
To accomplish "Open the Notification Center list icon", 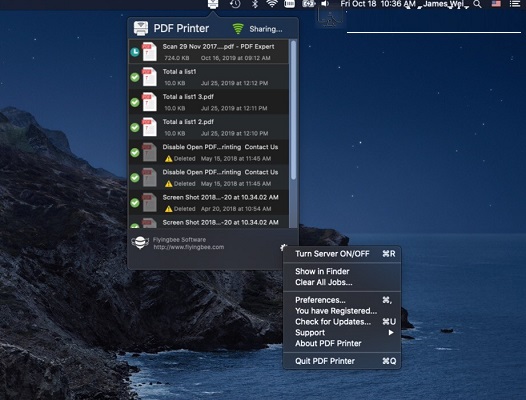I will click(x=515, y=4).
